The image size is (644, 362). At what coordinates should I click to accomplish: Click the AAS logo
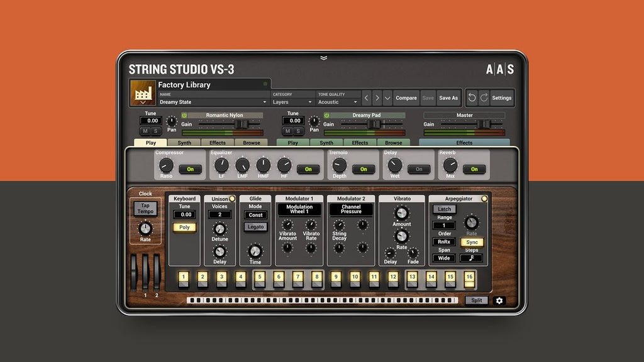[500, 69]
